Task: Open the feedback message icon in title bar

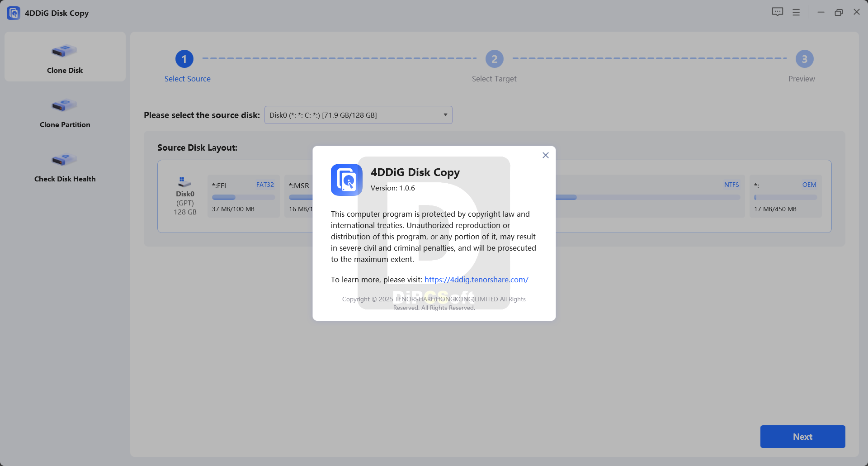Action: [x=778, y=12]
